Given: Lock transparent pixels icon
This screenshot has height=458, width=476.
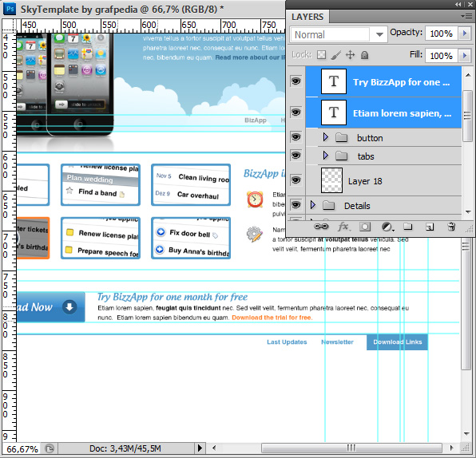Looking at the screenshot, I should (321, 55).
